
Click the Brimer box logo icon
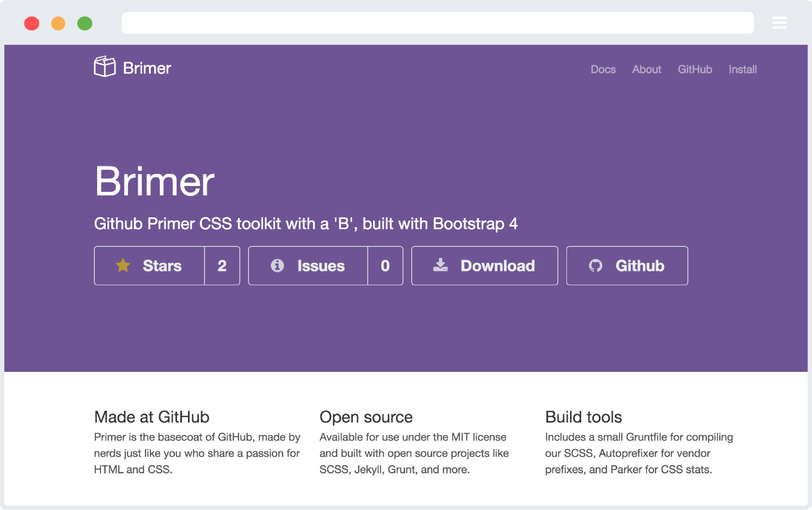[105, 67]
